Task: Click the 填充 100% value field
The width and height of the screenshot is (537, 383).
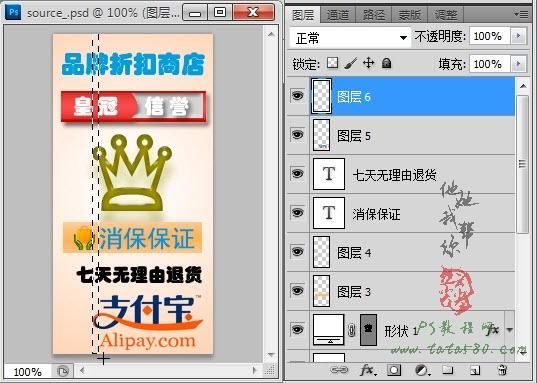Action: 490,64
